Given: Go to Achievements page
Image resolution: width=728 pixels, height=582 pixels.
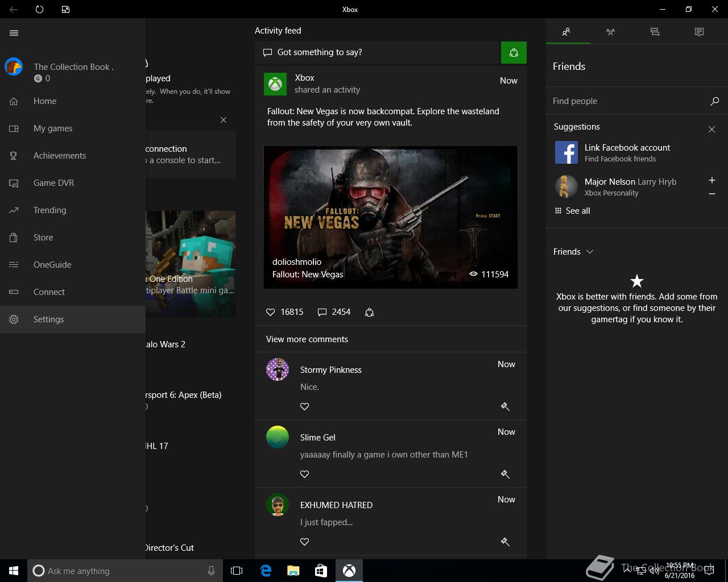Looking at the screenshot, I should (x=73, y=156).
